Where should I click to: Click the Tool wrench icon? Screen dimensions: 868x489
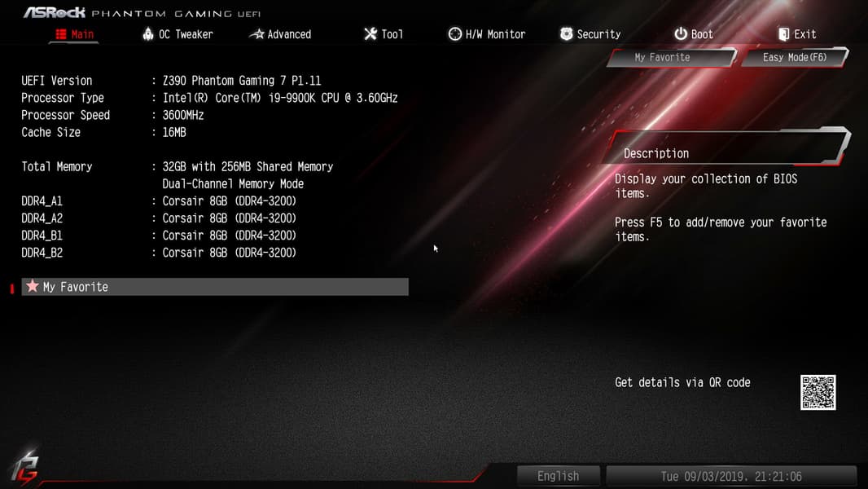pos(370,34)
